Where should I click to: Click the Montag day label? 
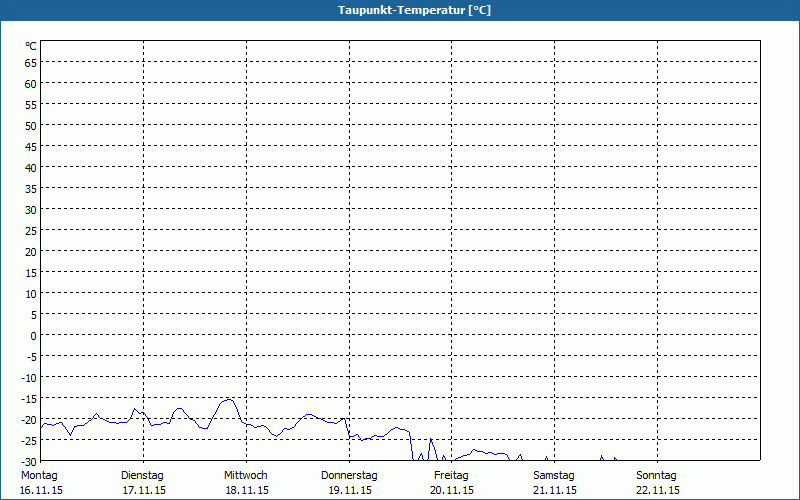(x=39, y=476)
